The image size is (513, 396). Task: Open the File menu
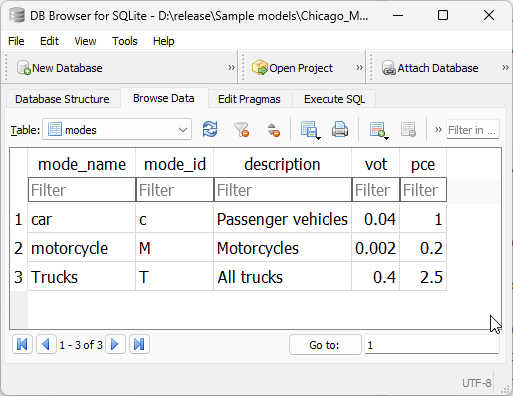tap(16, 41)
